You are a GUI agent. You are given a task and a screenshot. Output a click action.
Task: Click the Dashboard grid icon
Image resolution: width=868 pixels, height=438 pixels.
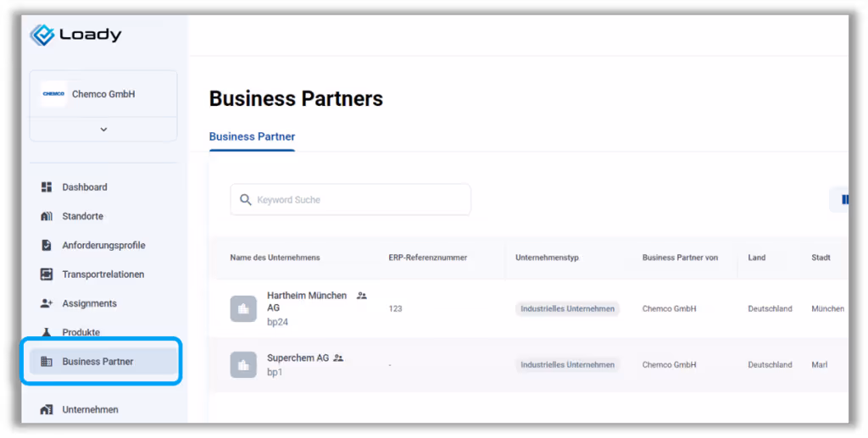coord(47,187)
